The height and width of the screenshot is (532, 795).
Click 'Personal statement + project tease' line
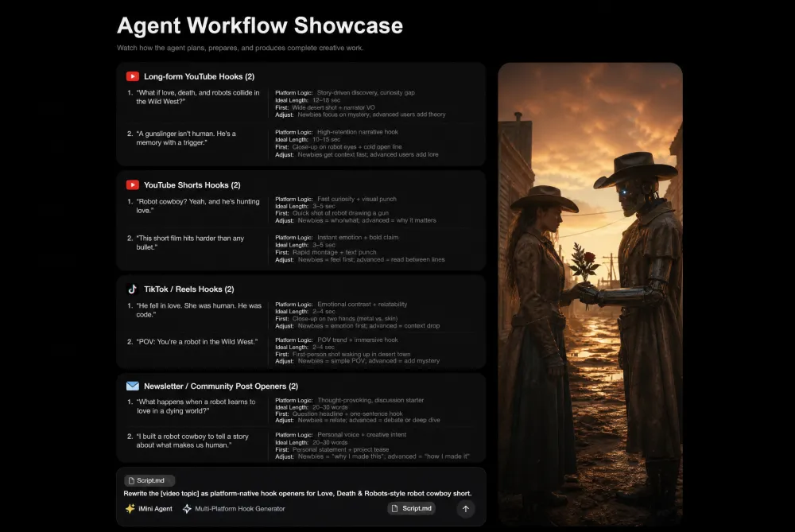340,449
